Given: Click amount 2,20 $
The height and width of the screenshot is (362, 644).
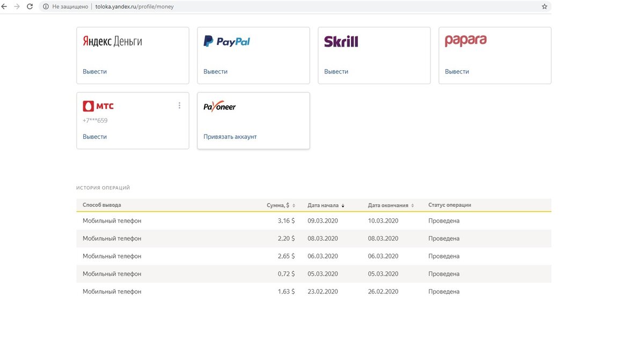Looking at the screenshot, I should pyautogui.click(x=286, y=239).
